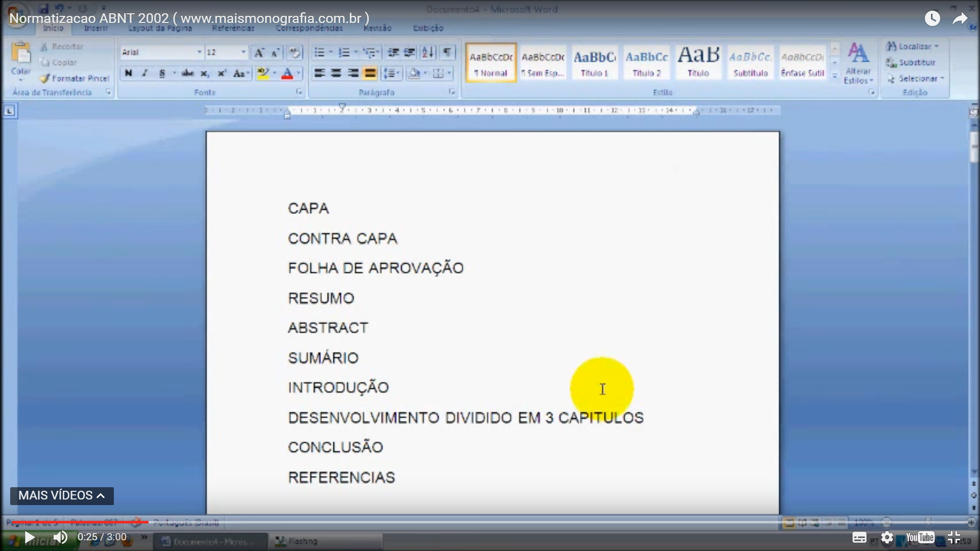Align text right
Viewport: 980px width, 551px height.
point(353,73)
